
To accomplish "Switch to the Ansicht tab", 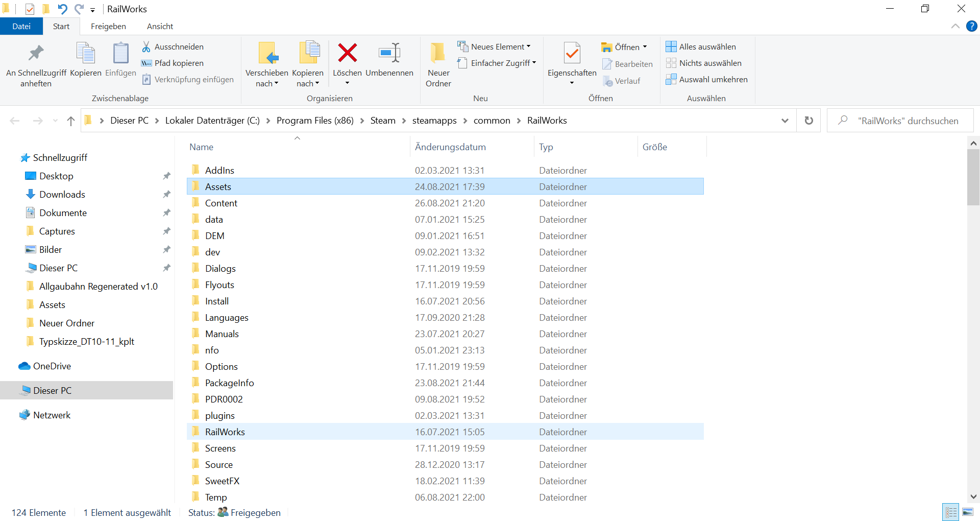I will tap(160, 26).
